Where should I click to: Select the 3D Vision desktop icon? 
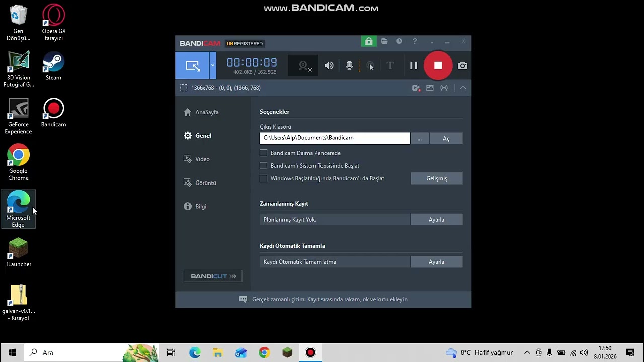point(19,69)
